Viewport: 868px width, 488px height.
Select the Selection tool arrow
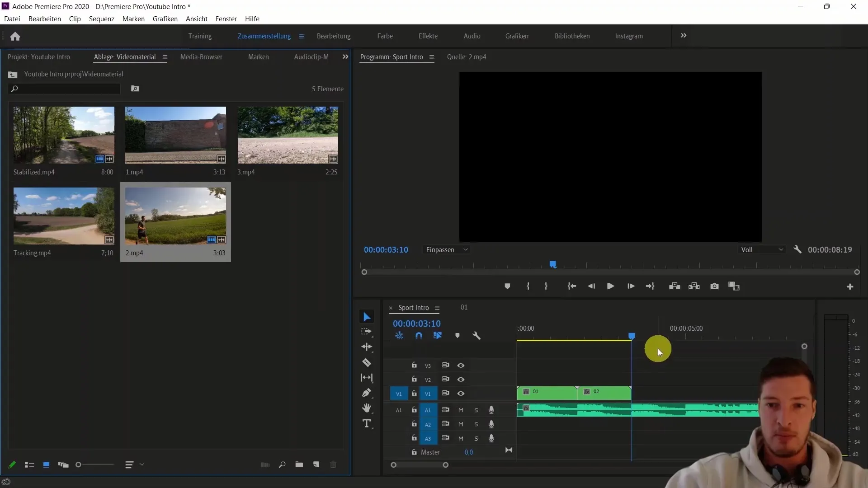367,317
